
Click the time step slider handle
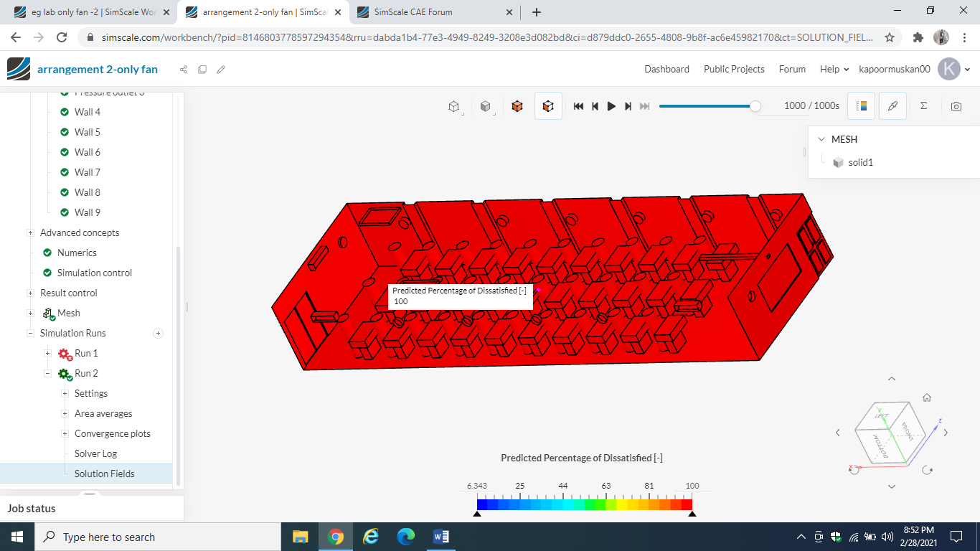[x=755, y=106]
